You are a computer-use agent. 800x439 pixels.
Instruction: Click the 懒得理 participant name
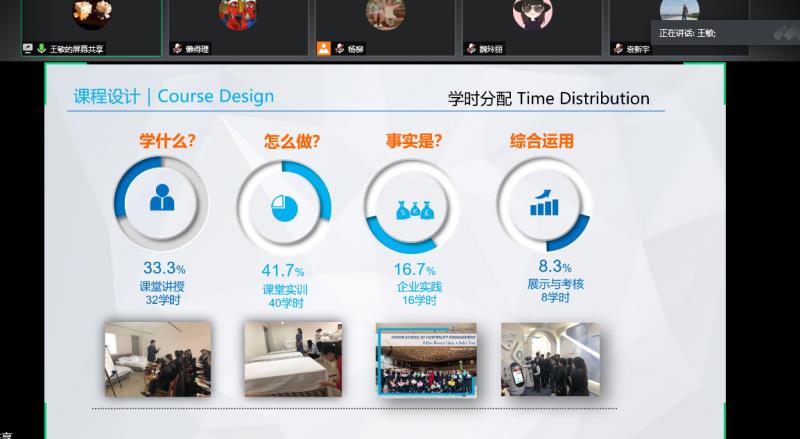click(197, 49)
